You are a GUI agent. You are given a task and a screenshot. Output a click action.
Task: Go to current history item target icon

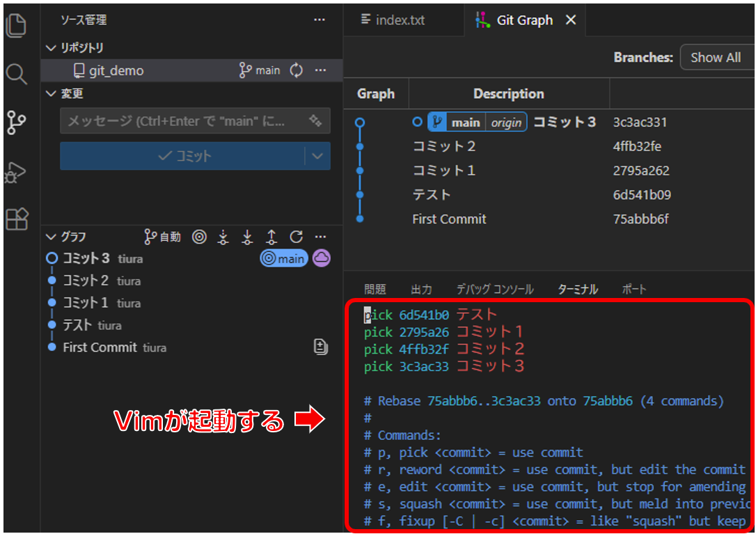point(200,237)
